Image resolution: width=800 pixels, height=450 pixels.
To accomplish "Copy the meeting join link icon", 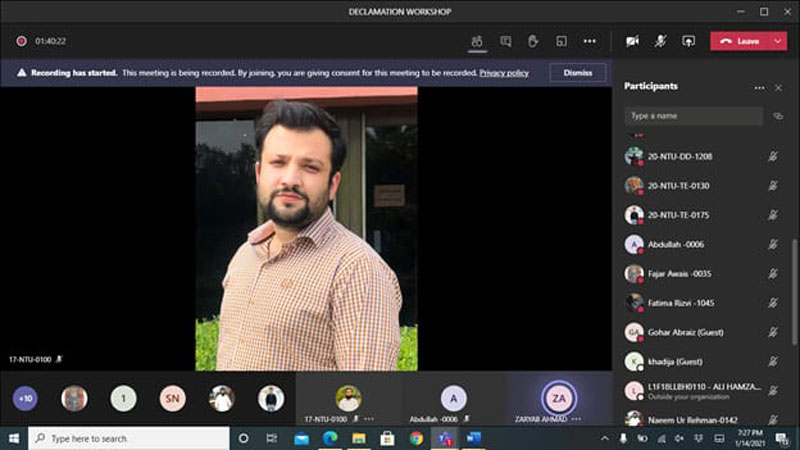I will [x=778, y=116].
